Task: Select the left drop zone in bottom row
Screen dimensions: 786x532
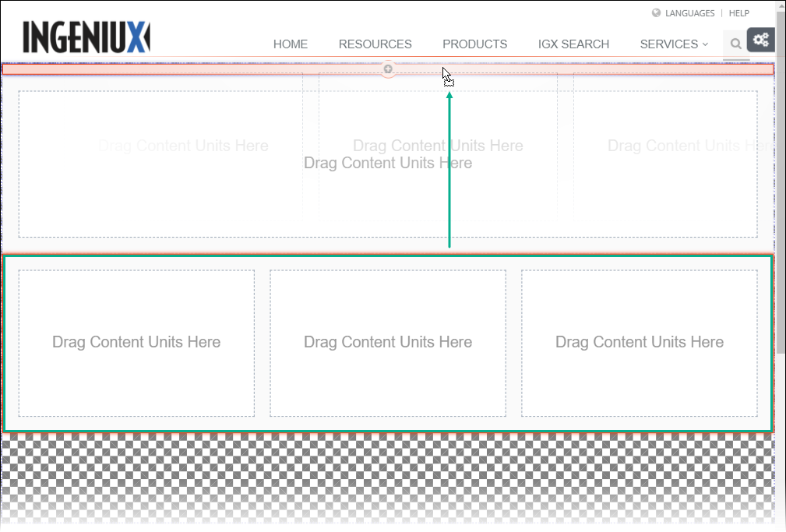Action: point(136,343)
